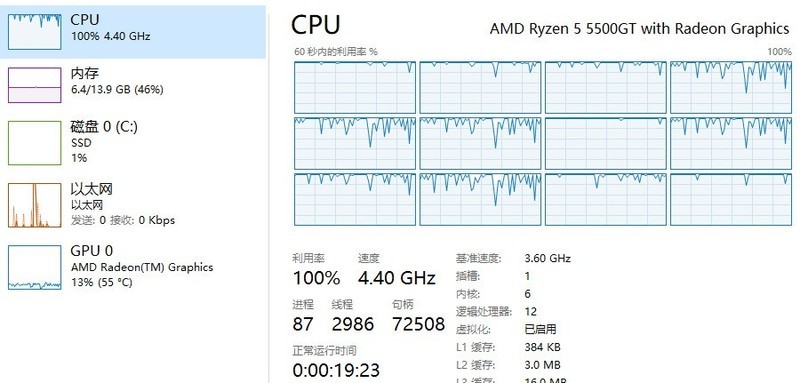Click the 线程 2986 value
Viewport: 800px width, 383px height.
(x=353, y=324)
